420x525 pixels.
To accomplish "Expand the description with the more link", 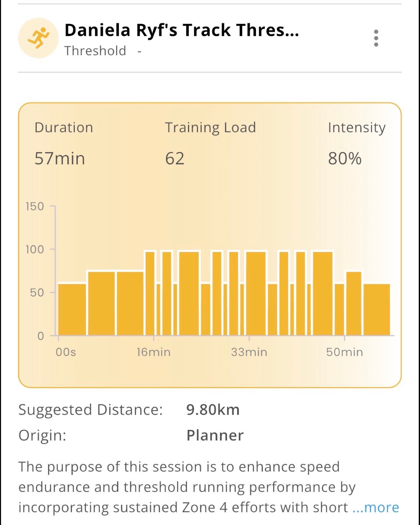I will point(376,508).
